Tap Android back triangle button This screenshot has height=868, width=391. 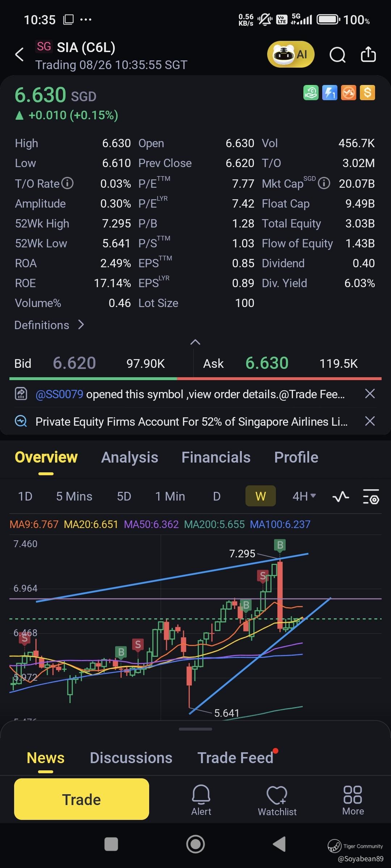point(279,844)
